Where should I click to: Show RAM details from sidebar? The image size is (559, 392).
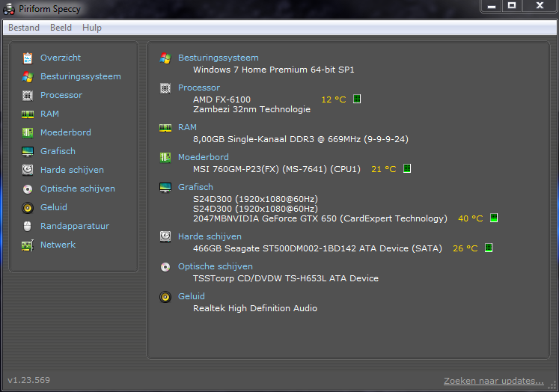49,114
